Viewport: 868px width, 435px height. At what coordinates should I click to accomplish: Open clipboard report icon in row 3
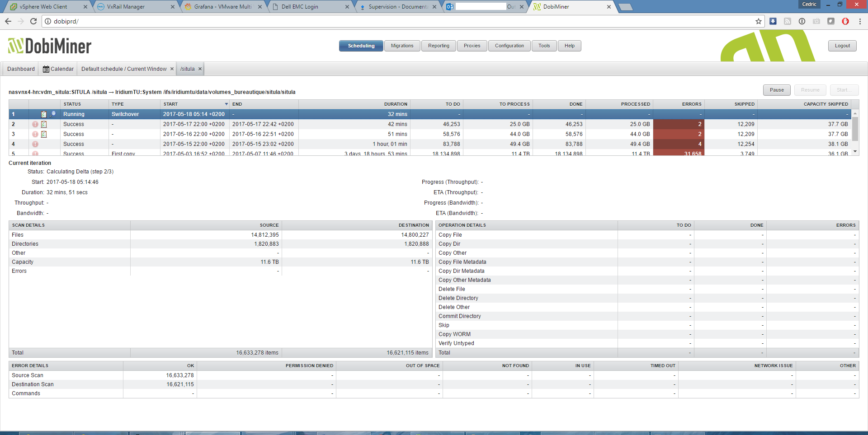(44, 134)
